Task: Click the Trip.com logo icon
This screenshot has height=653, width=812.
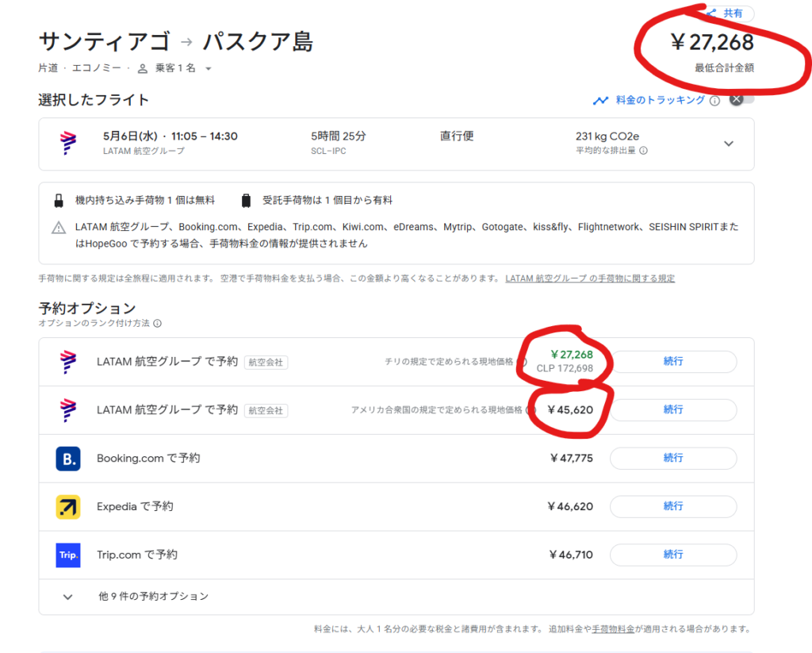Action: tap(68, 555)
